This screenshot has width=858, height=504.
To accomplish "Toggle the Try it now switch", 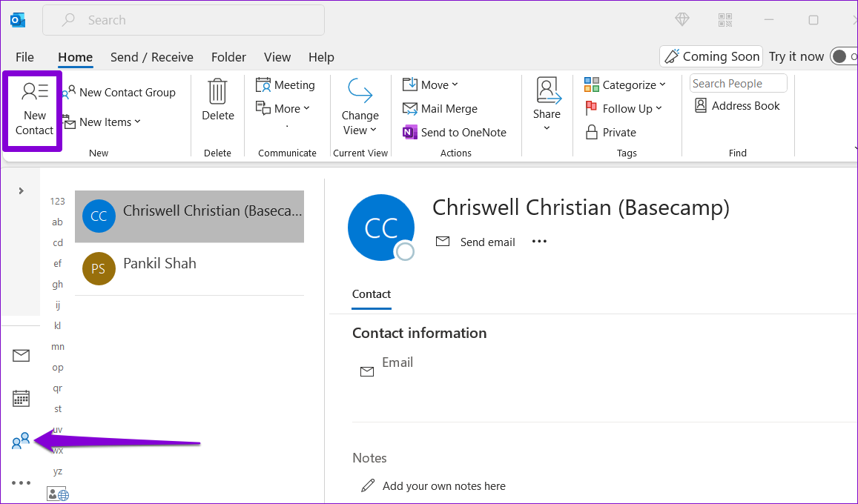I will pos(844,56).
